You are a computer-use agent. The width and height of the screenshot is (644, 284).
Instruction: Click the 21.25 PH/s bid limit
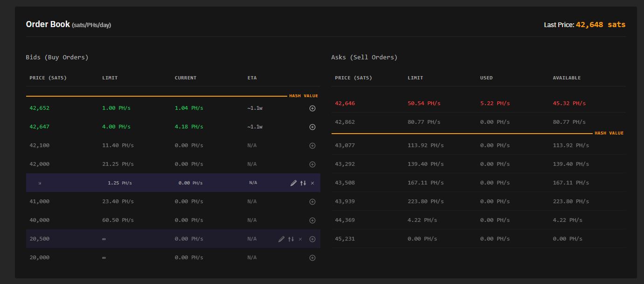pos(118,164)
